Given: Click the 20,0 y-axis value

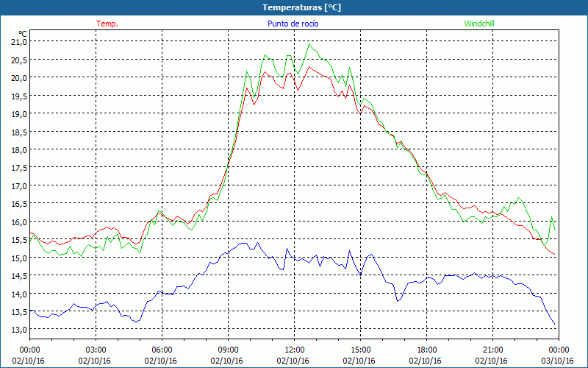Looking at the screenshot, I should (x=18, y=77).
